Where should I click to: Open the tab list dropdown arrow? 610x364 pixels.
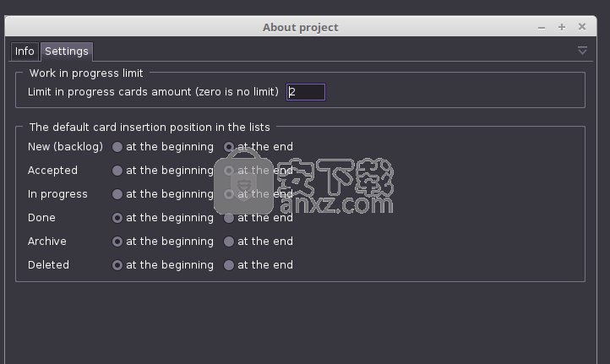[582, 51]
